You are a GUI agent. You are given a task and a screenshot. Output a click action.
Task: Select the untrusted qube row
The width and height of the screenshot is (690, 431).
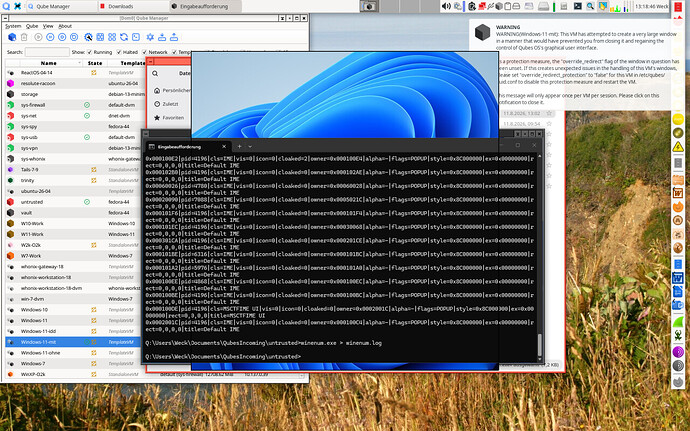point(75,202)
